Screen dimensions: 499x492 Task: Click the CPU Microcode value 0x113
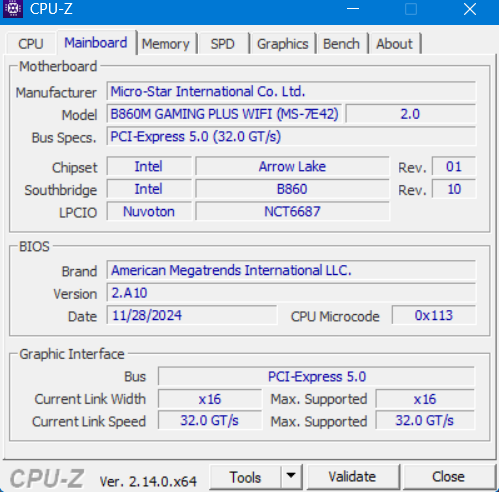pos(434,315)
